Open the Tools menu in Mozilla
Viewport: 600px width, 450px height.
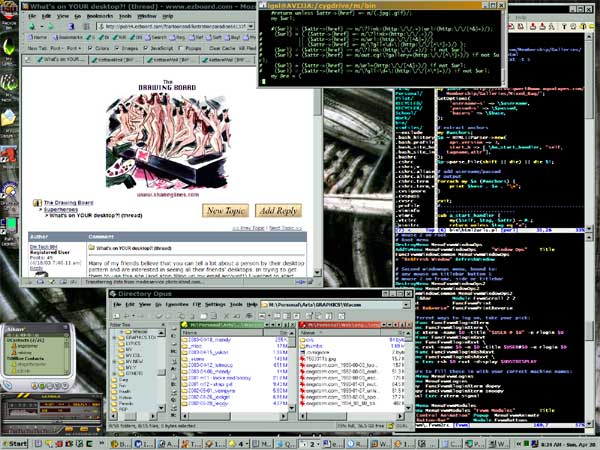125,16
